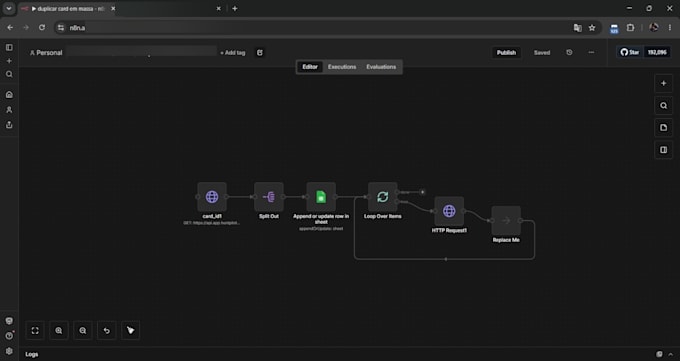This screenshot has width=680, height=361.
Task: Add a node from the done output plus
Action: (422, 192)
